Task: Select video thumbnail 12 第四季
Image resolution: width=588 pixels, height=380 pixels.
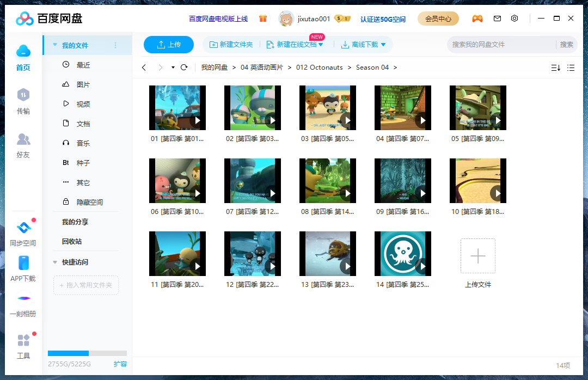Action: point(253,254)
